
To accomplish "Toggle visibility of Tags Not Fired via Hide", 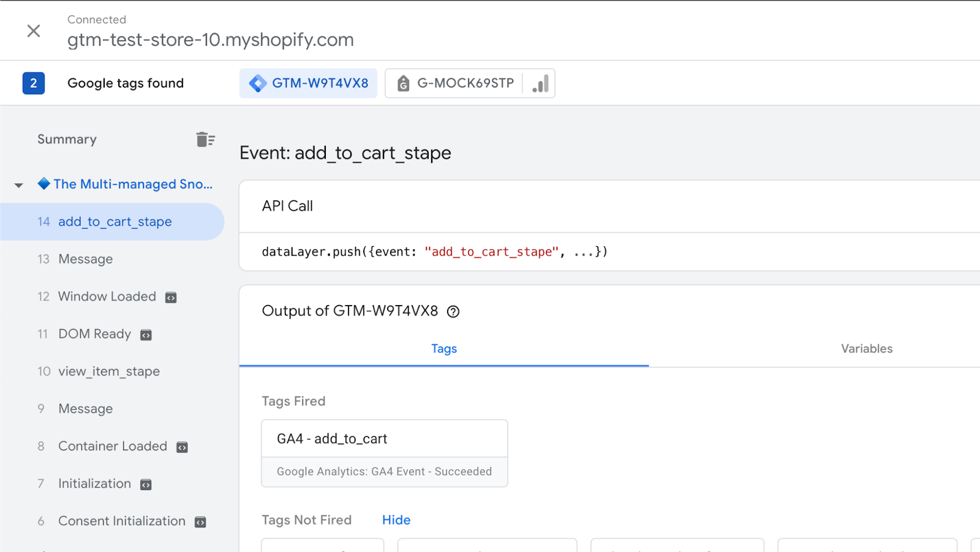I will (396, 520).
